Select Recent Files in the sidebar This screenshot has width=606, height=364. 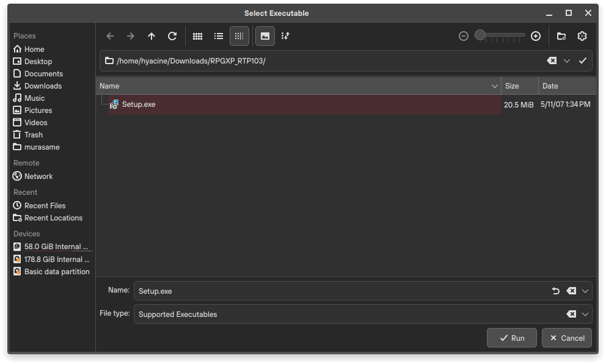pos(45,206)
